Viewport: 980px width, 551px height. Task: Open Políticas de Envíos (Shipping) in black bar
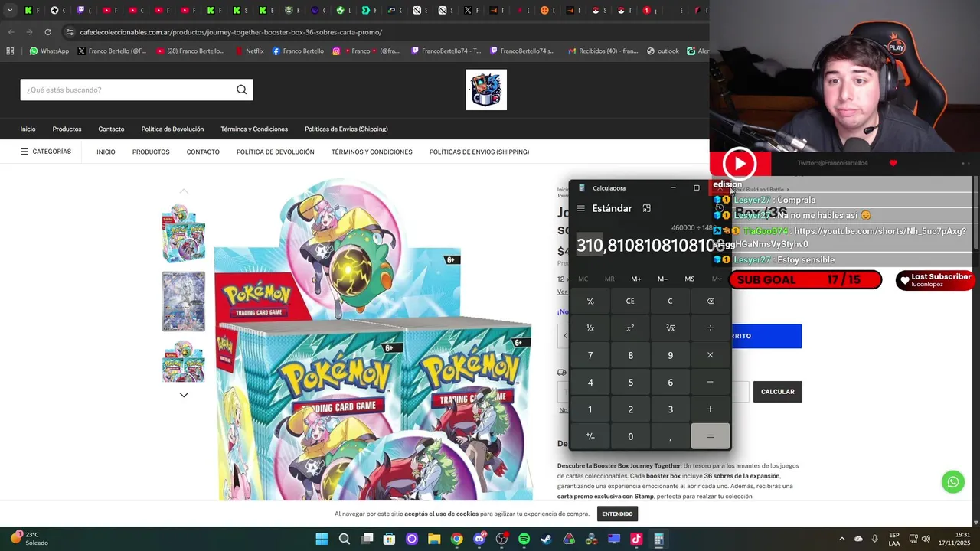click(x=346, y=129)
